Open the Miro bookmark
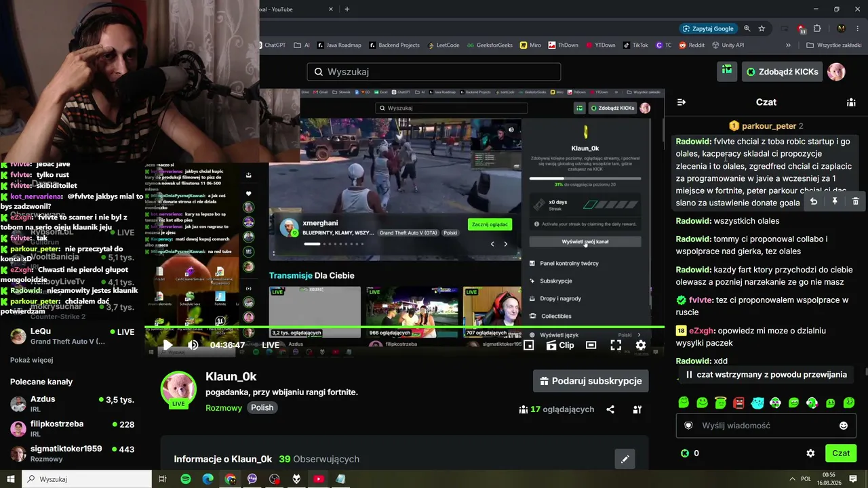The image size is (868, 488). 531,45
